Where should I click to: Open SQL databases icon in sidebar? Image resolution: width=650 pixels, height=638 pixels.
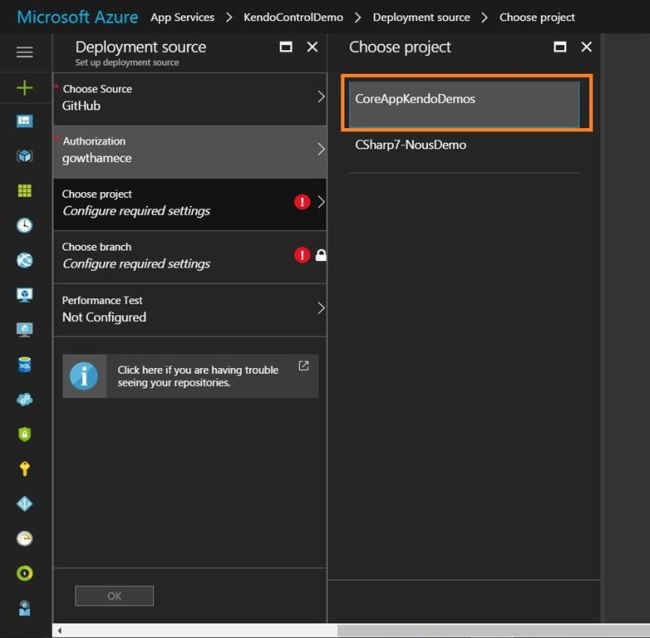(25, 365)
